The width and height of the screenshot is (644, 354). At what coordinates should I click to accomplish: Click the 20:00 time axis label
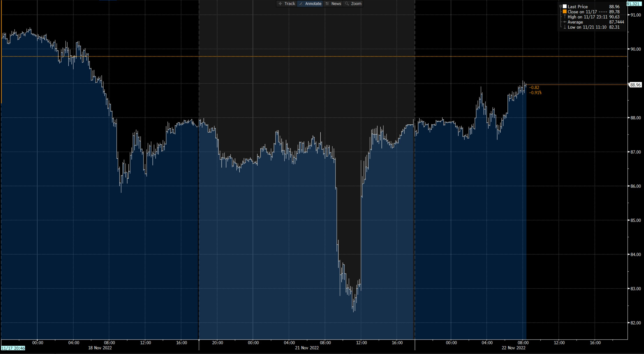click(x=218, y=343)
